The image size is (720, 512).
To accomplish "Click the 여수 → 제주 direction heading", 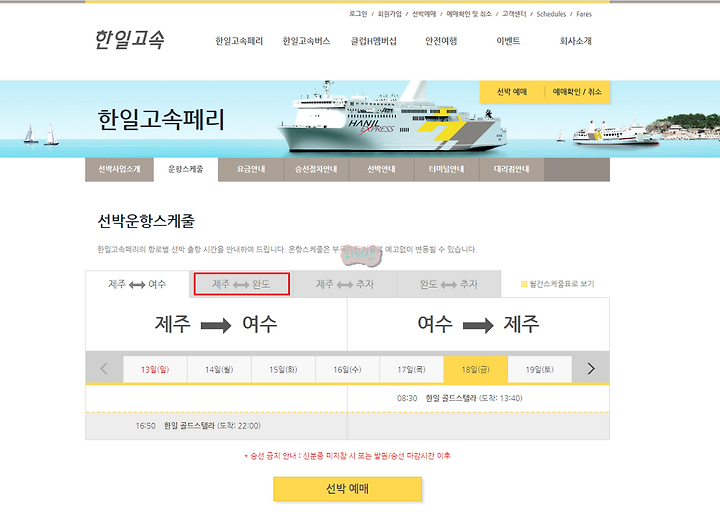I will [478, 324].
